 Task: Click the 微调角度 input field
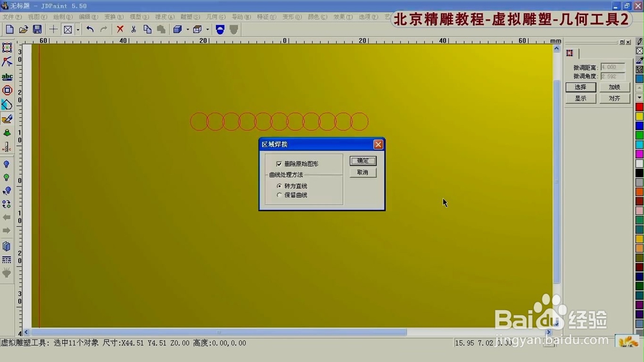(x=613, y=77)
